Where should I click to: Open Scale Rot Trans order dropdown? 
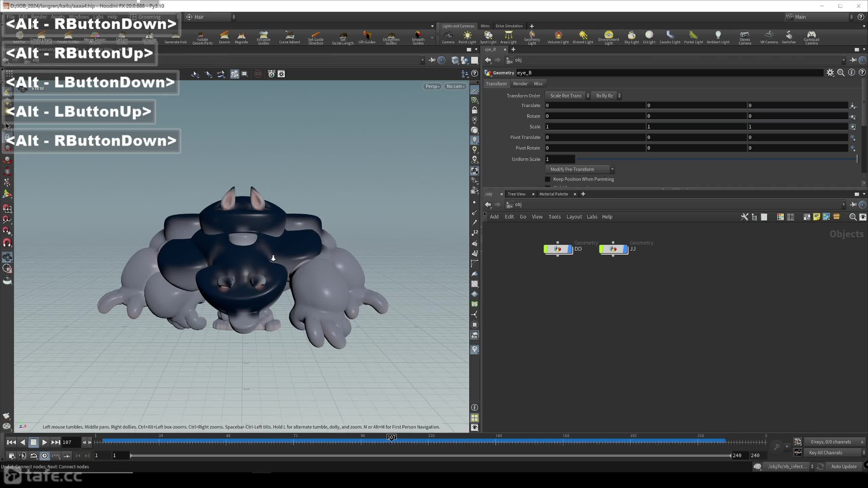(568, 96)
